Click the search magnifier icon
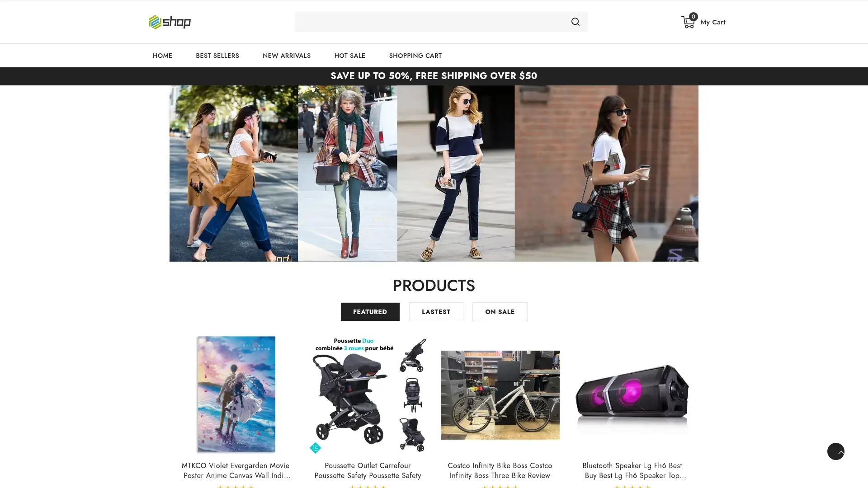This screenshot has height=488, width=868. pyautogui.click(x=575, y=22)
